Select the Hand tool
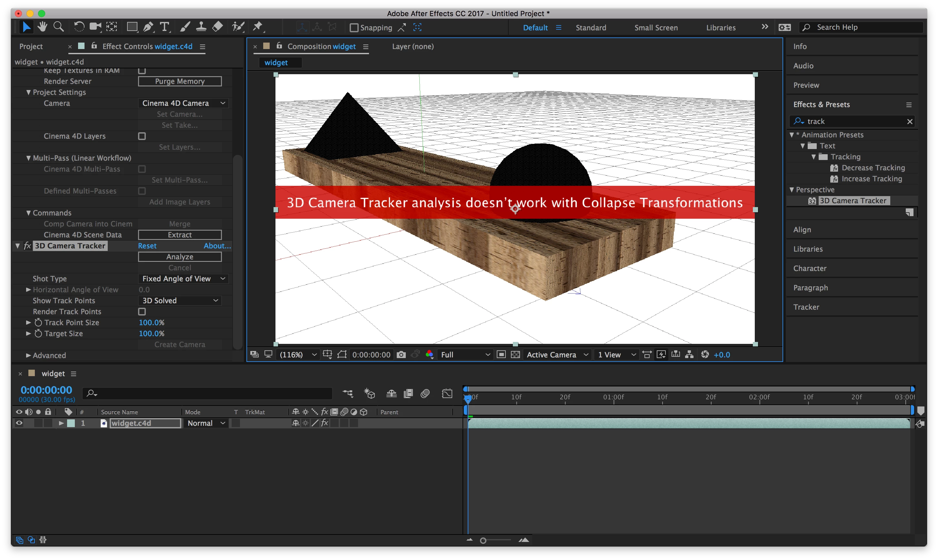Screen dimensions: 938x560 (42, 27)
